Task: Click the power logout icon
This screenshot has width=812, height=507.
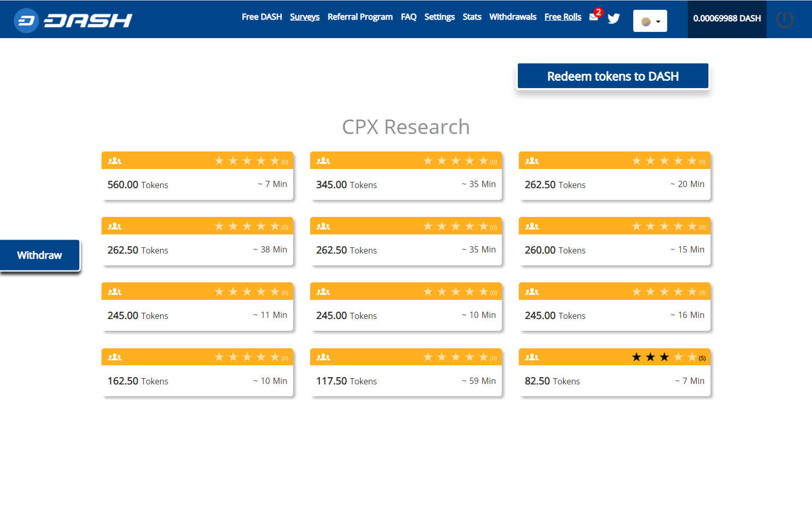Action: [784, 20]
